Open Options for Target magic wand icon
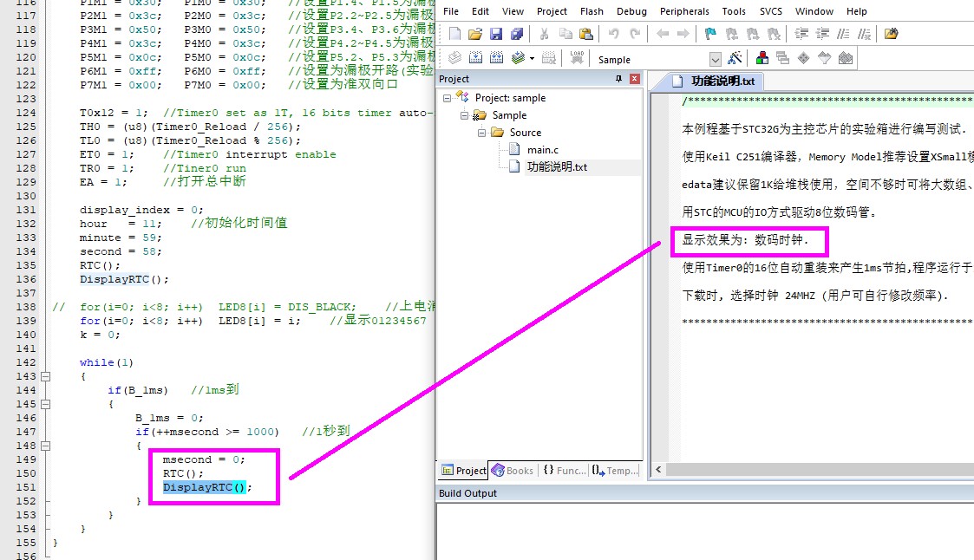Screen dimensions: 974x560 click(x=735, y=59)
